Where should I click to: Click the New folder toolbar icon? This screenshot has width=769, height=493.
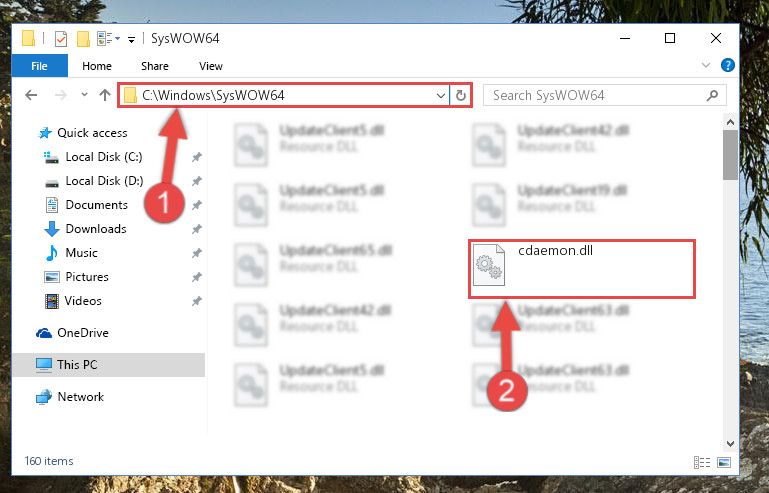(x=83, y=38)
